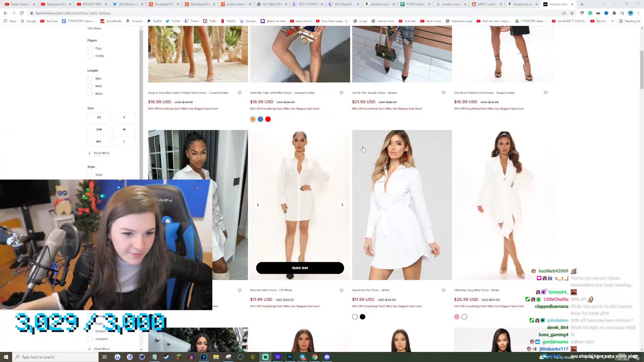This screenshot has width=644, height=362.
Task: Check the Petite figure filter
Action: click(x=90, y=56)
